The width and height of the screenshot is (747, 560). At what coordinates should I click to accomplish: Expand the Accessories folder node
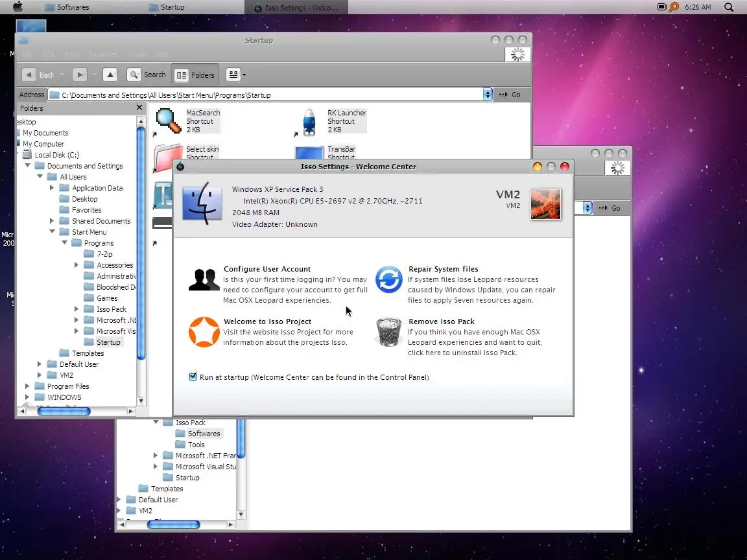point(77,264)
